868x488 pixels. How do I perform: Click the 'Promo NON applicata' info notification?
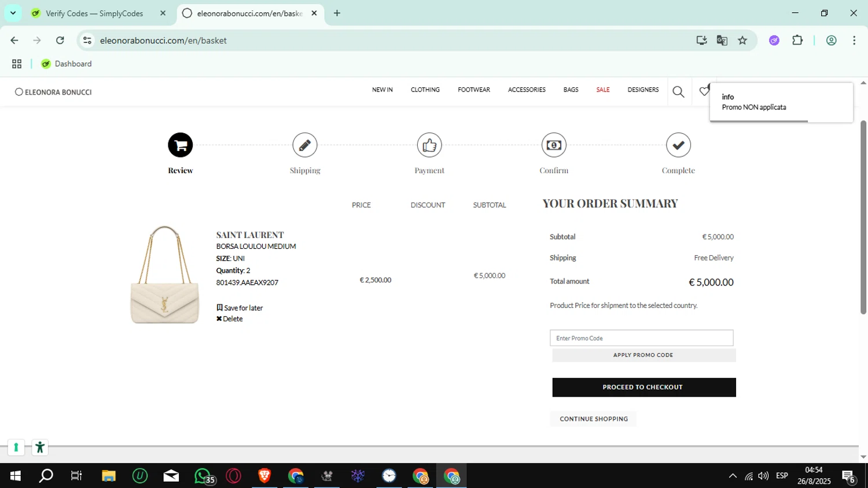[781, 102]
